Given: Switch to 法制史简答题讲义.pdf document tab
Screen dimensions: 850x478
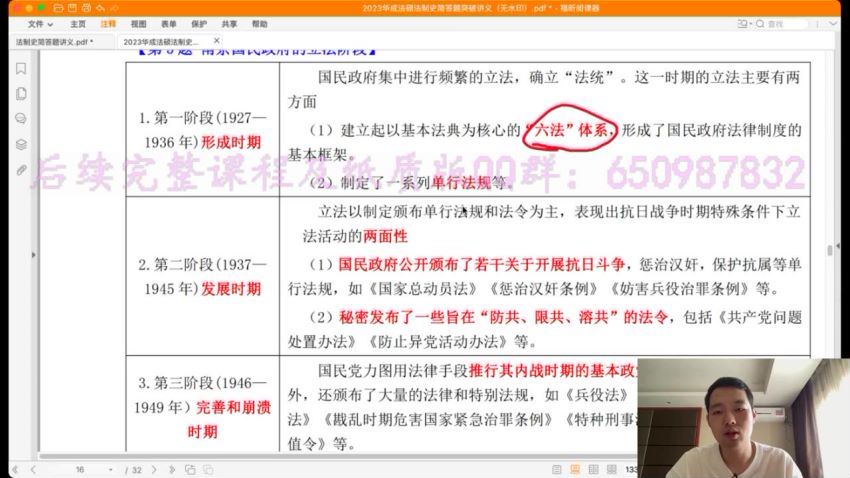Looking at the screenshot, I should [x=54, y=42].
